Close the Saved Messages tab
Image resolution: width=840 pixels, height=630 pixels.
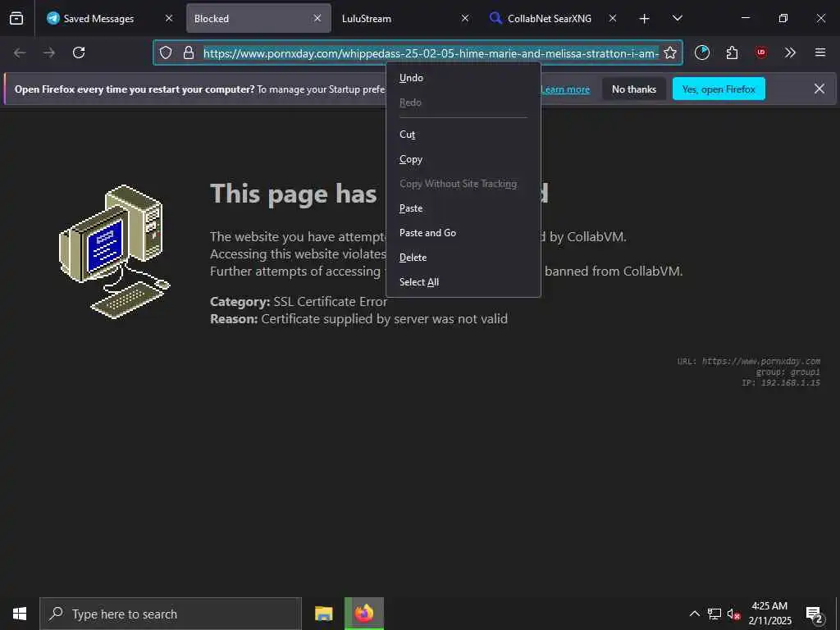(169, 18)
